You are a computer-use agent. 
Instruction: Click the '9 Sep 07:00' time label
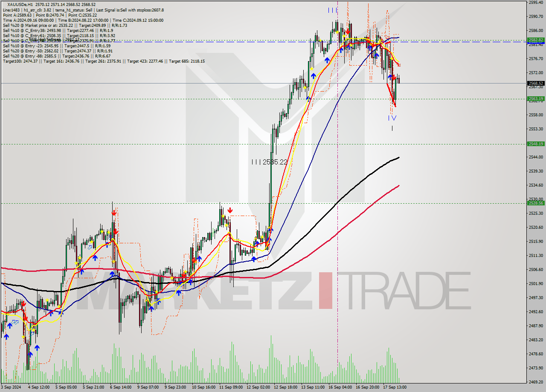point(148,387)
